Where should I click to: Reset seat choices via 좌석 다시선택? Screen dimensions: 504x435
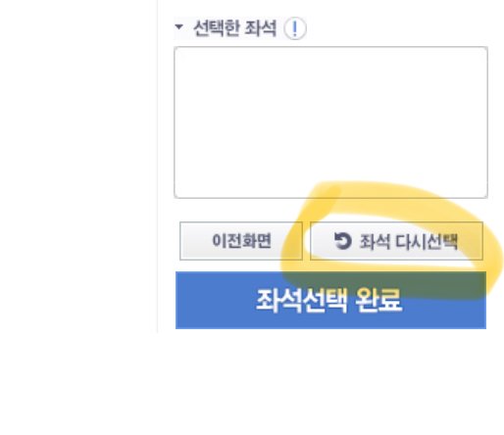click(396, 241)
